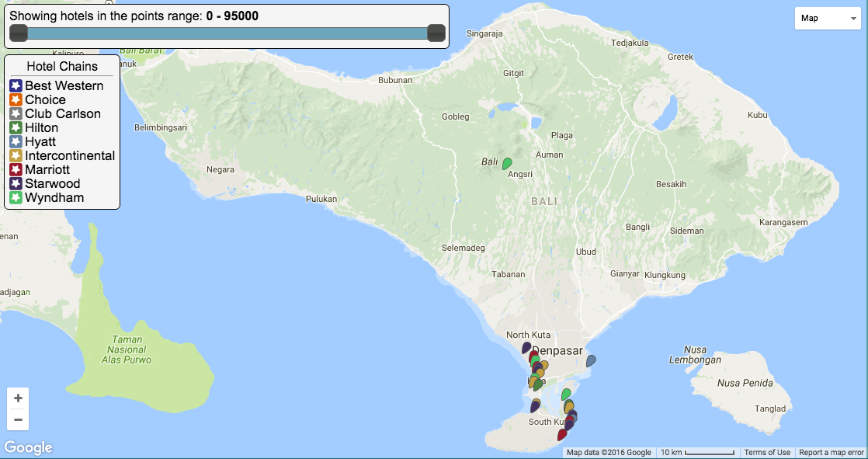Click the Klungkung town label
The image size is (868, 459).
pyautogui.click(x=665, y=275)
